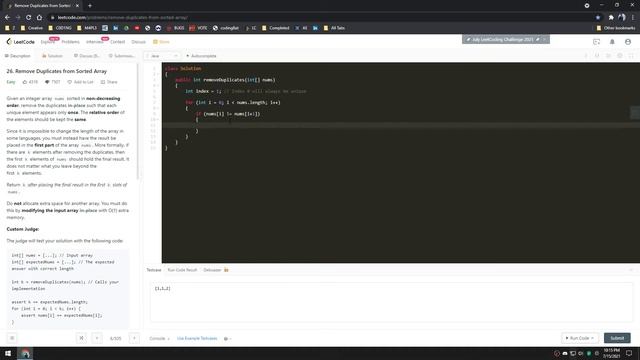Image resolution: width=640 pixels, height=360 pixels.
Task: Open the Discuss menu item
Action: 138,42
